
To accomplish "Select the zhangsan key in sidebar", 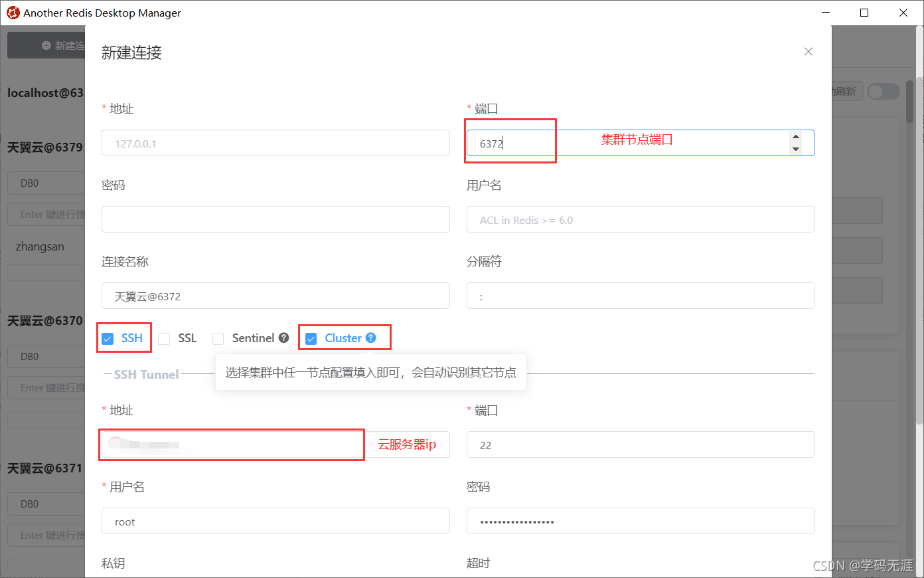I will 40,246.
